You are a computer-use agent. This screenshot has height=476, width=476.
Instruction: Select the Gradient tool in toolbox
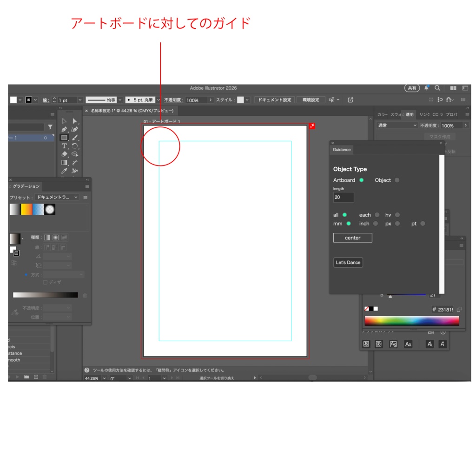[64, 163]
